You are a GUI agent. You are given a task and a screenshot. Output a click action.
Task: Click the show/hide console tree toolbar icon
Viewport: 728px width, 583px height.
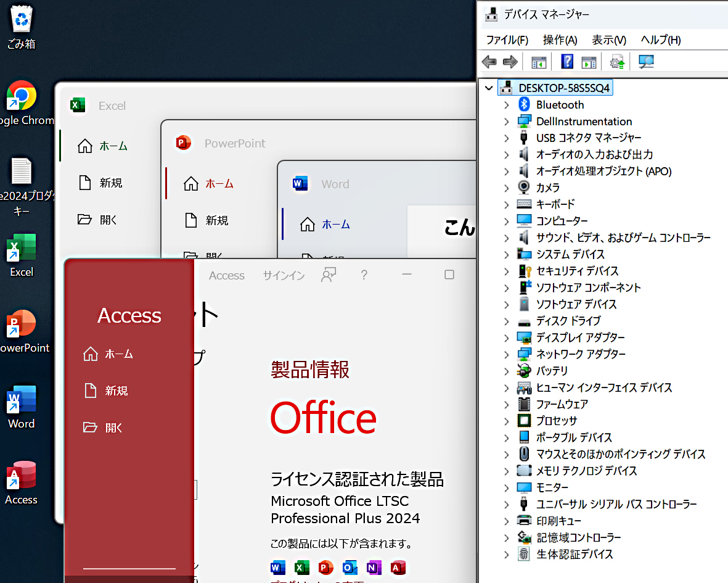pyautogui.click(x=539, y=62)
